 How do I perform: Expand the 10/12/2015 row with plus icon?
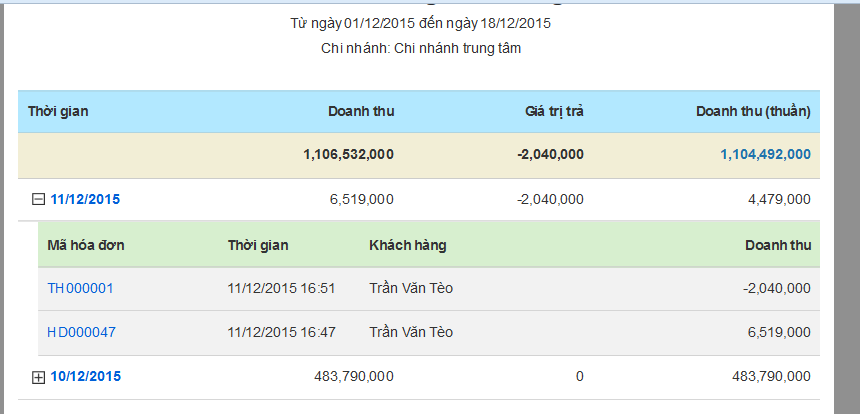pos(38,377)
